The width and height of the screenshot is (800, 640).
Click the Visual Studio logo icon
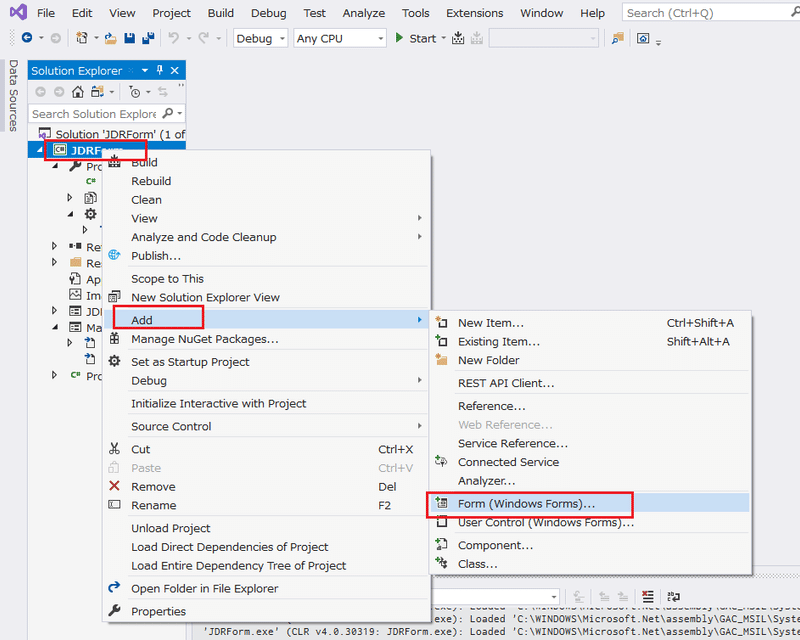pos(18,12)
